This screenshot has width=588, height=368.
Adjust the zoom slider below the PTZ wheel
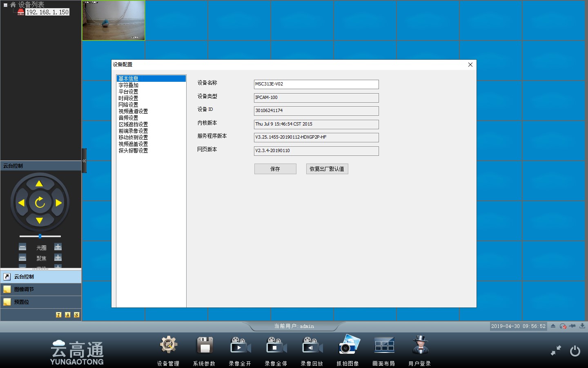click(40, 236)
